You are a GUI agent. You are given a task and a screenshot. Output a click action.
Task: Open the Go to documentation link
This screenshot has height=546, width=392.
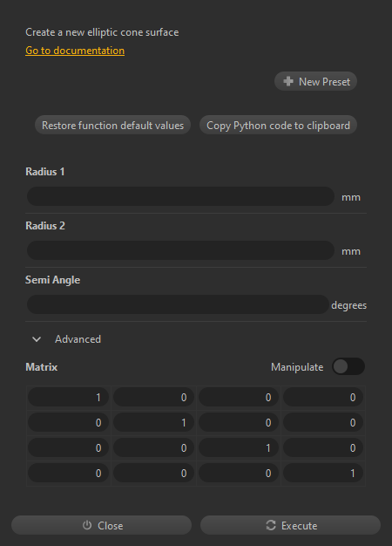pyautogui.click(x=75, y=51)
